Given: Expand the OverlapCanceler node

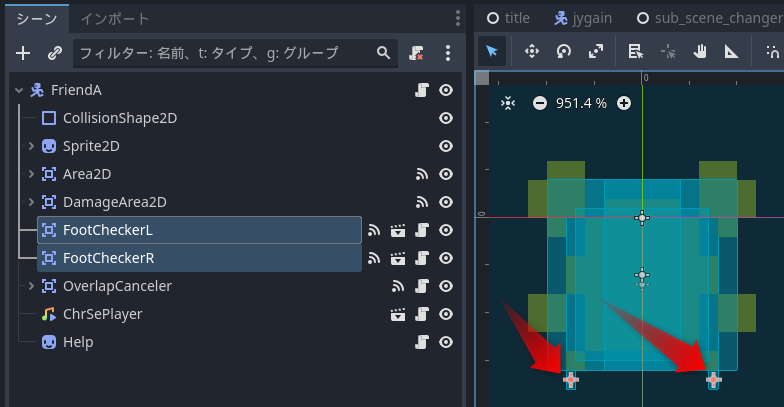Looking at the screenshot, I should point(31,286).
